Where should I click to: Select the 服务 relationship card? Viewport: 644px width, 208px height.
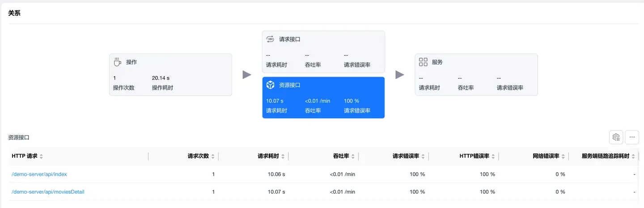pos(476,74)
